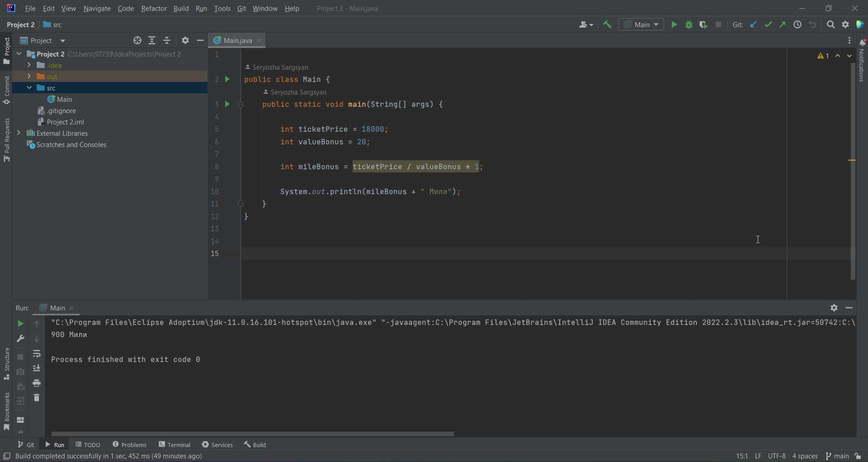Toggle scroll-to-end in the Run console
This screenshot has width=868, height=462.
pos(37,368)
